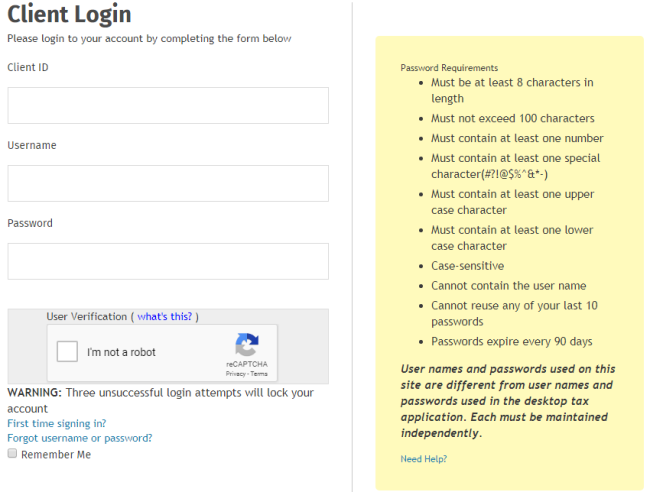The height and width of the screenshot is (492, 650).
Task: Click the User Verification label
Action: [87, 317]
